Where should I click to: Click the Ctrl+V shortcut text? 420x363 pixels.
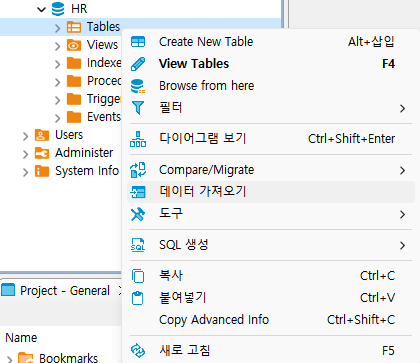click(377, 298)
